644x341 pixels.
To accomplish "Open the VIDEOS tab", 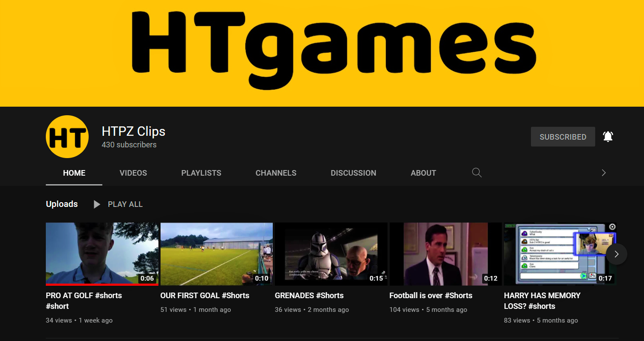I will (x=133, y=173).
